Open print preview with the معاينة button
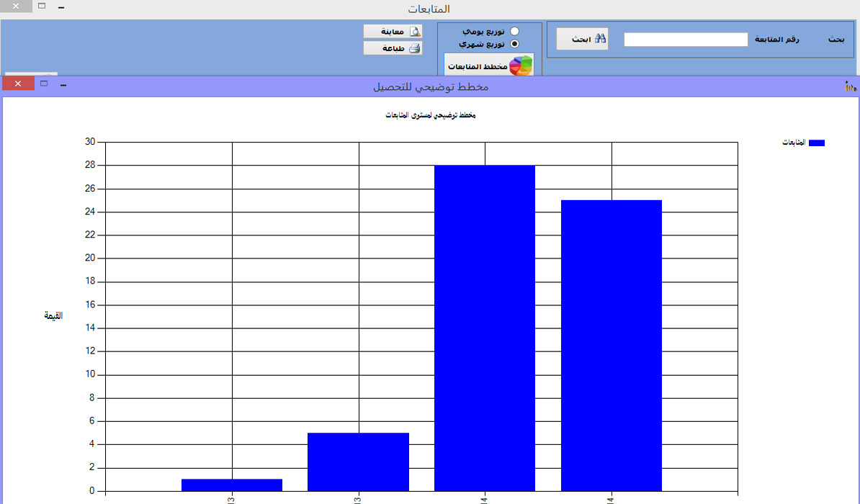Viewport: 860px width, 504px height. tap(393, 32)
